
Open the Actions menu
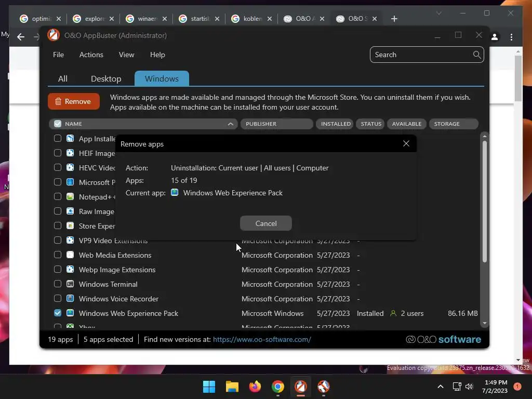pos(91,55)
